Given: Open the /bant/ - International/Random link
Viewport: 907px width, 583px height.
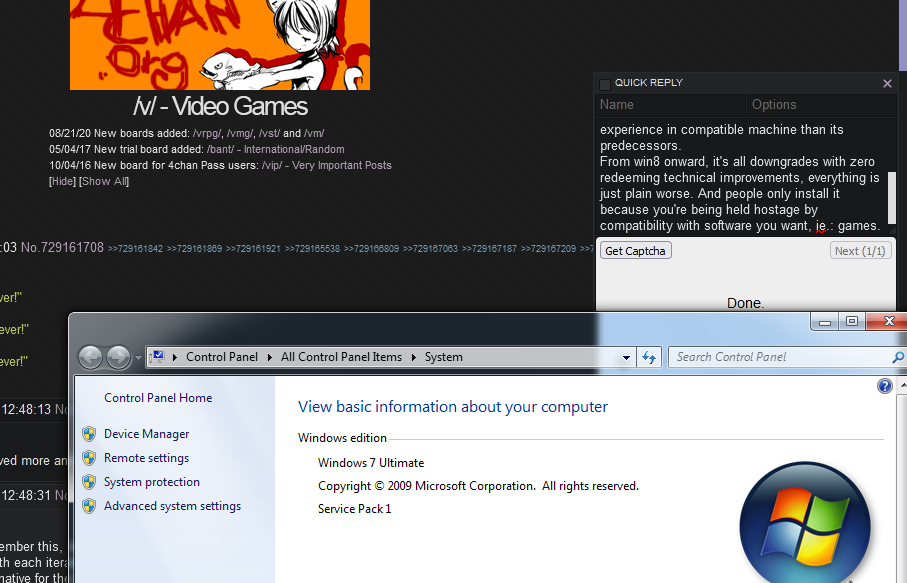Looking at the screenshot, I should (275, 149).
